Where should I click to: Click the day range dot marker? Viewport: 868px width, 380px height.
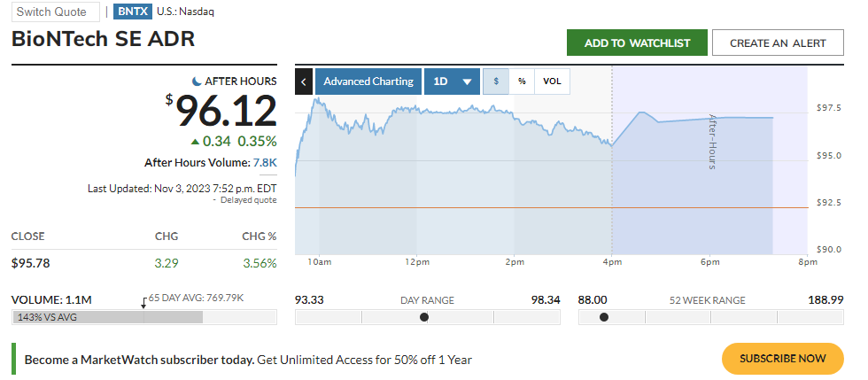424,317
